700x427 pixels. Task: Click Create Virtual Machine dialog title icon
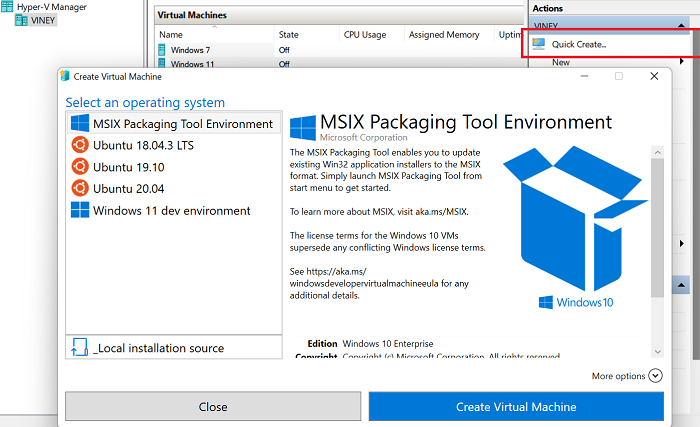65,76
